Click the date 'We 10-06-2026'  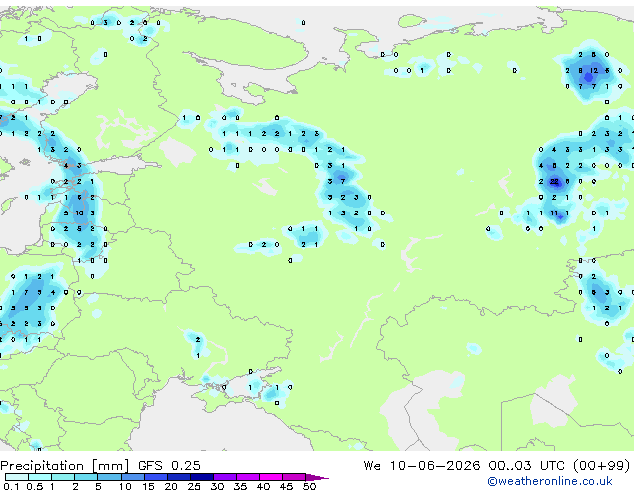[422, 466]
